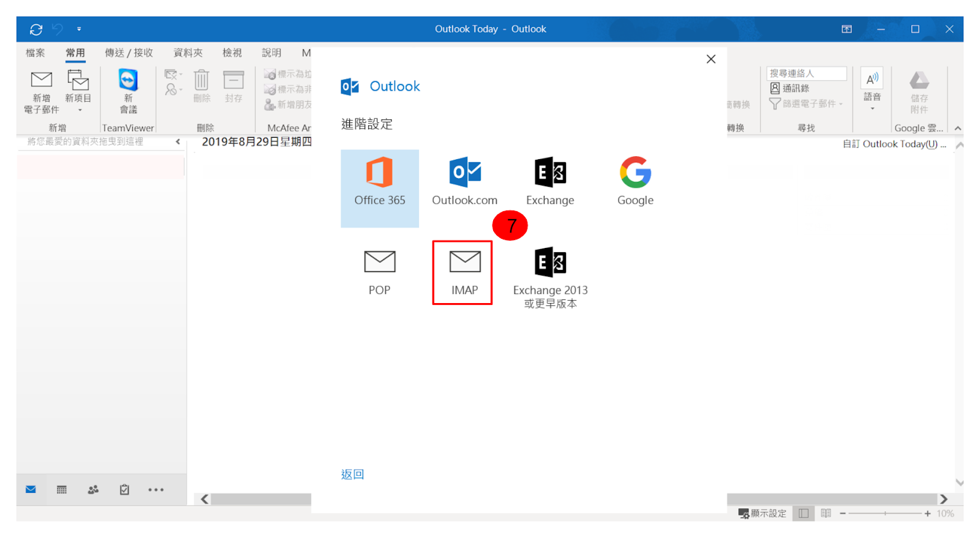
Task: Click the zoom slider track
Action: click(885, 514)
